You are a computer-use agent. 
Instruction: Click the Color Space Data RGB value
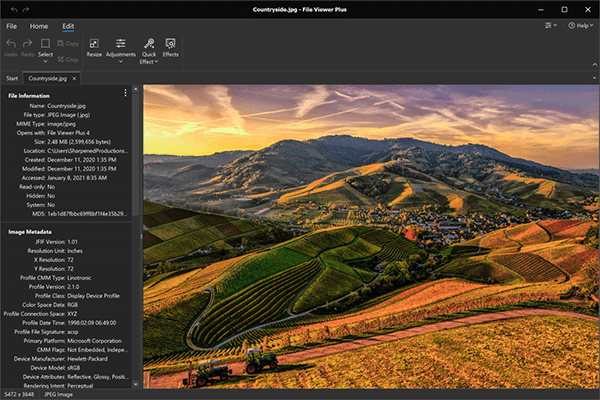pyautogui.click(x=72, y=305)
